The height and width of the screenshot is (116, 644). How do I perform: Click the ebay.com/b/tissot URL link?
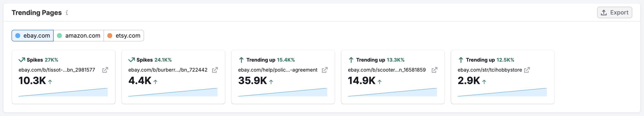tap(57, 70)
